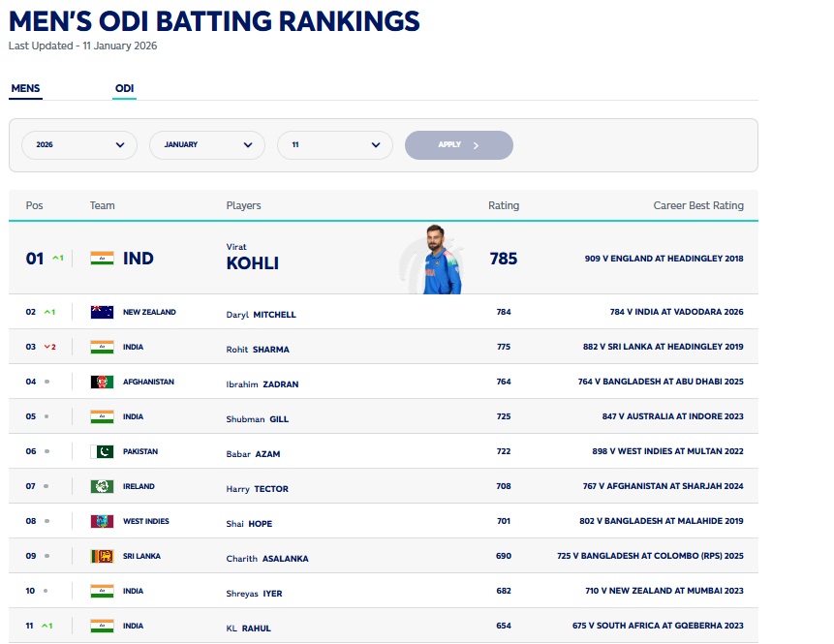Screen dimensions: 834x644
Task: Open the 2026 year dropdown
Action: point(79,145)
